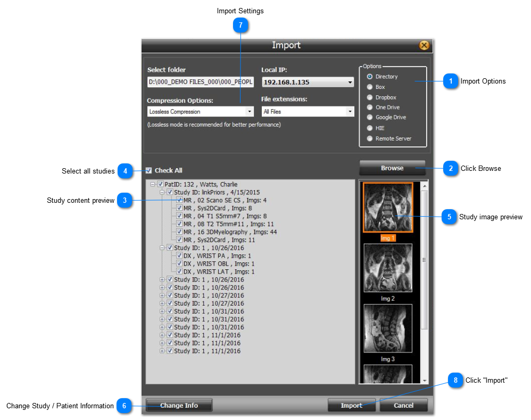Select Google Drive option

370,117
